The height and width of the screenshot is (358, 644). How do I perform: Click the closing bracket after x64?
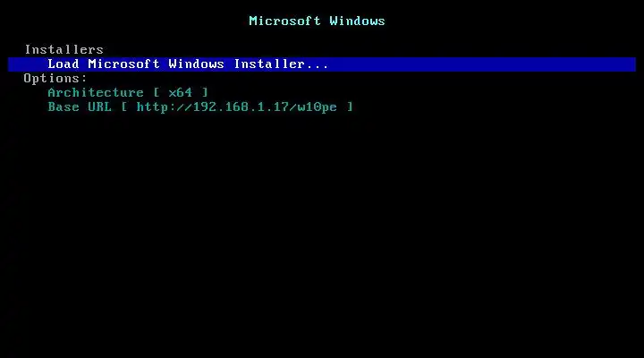pos(205,92)
